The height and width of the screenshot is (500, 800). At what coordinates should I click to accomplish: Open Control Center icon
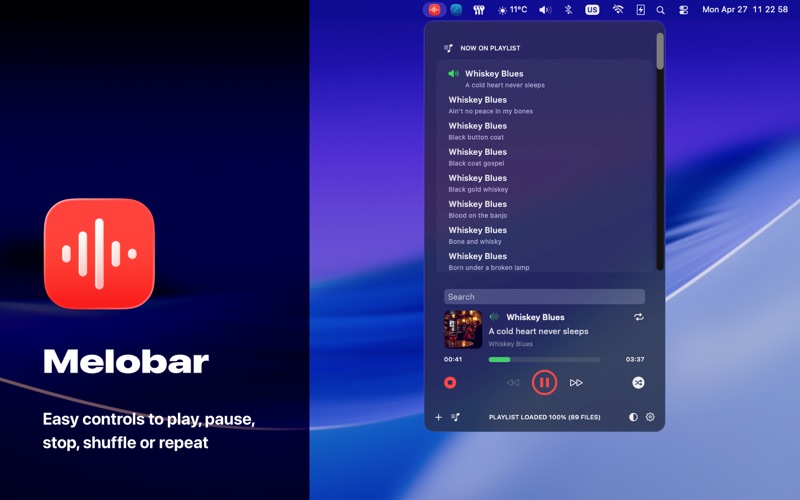(684, 10)
